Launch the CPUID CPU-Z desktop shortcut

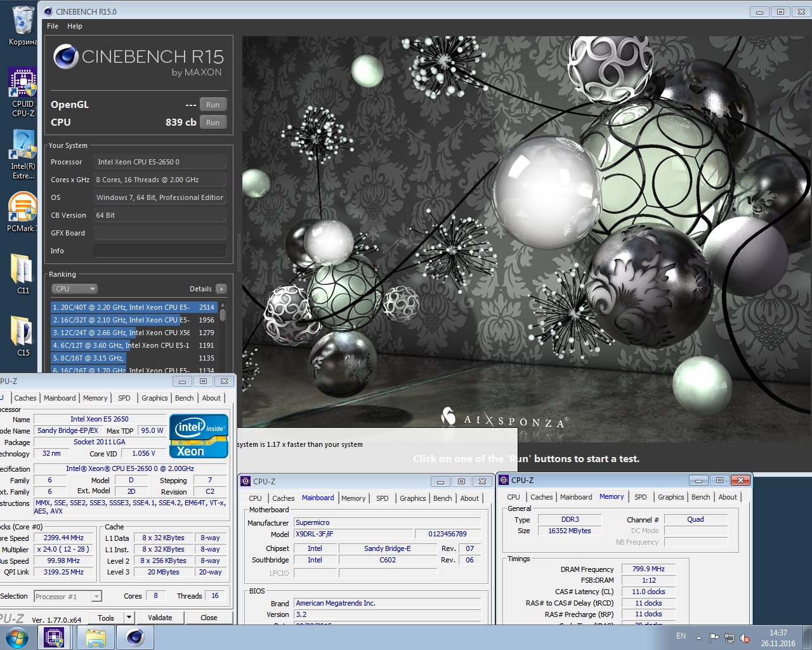23,93
